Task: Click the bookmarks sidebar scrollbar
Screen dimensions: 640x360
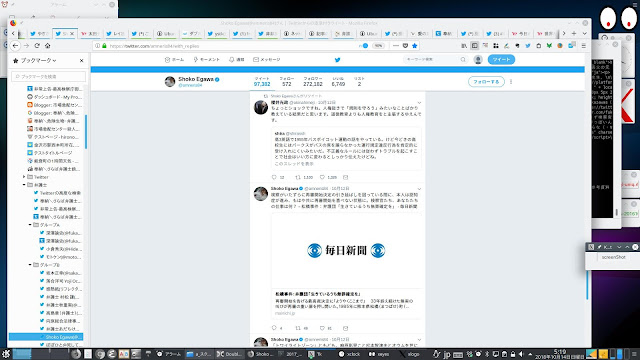Action: point(86,131)
